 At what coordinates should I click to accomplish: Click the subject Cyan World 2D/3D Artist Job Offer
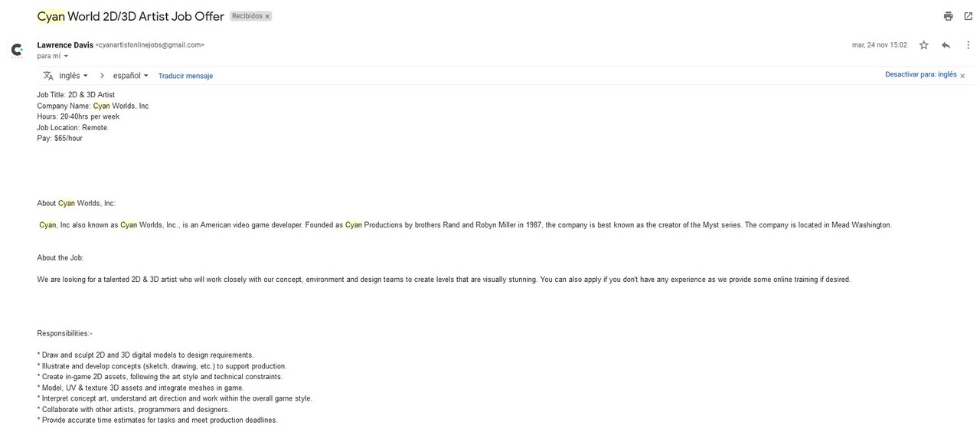[130, 16]
